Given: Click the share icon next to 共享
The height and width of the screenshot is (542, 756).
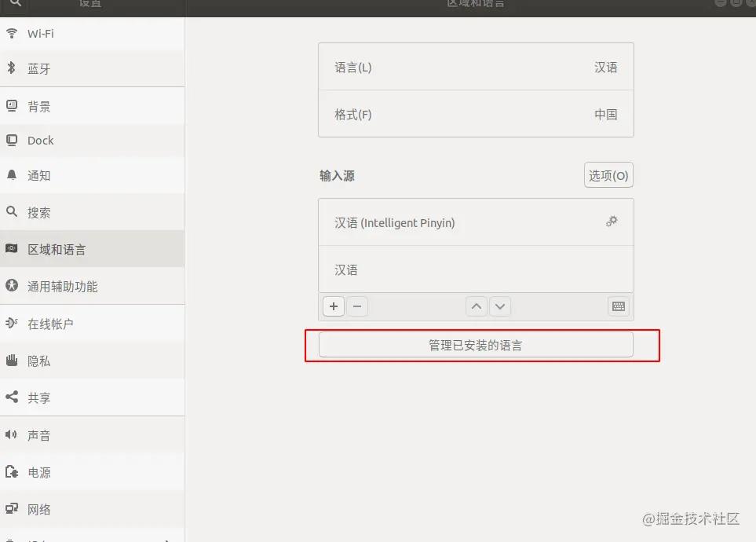Looking at the screenshot, I should [12, 397].
